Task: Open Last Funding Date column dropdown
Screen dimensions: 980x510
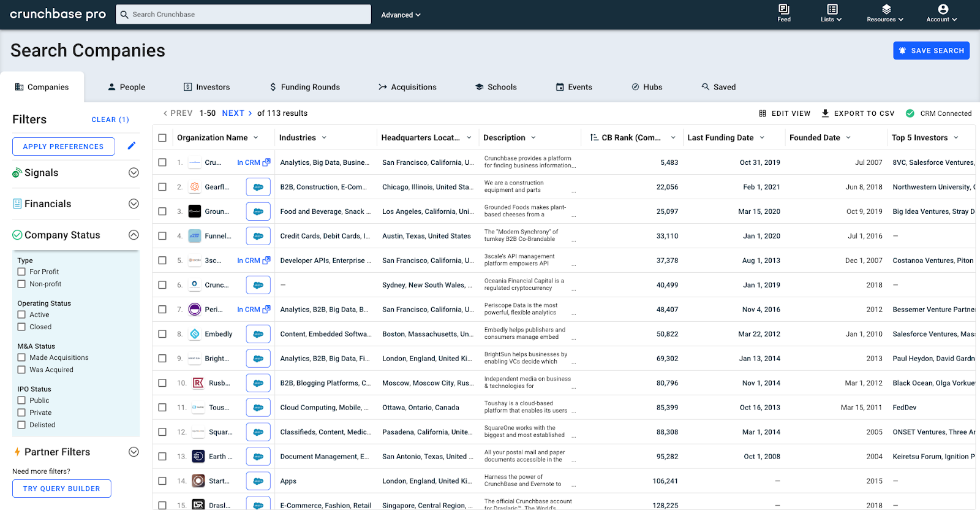Action: click(x=762, y=138)
